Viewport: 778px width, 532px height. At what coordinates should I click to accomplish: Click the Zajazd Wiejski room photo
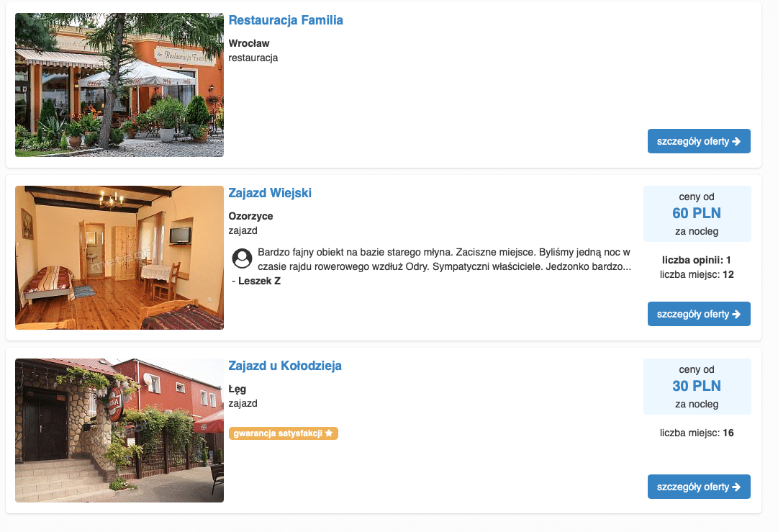click(119, 258)
